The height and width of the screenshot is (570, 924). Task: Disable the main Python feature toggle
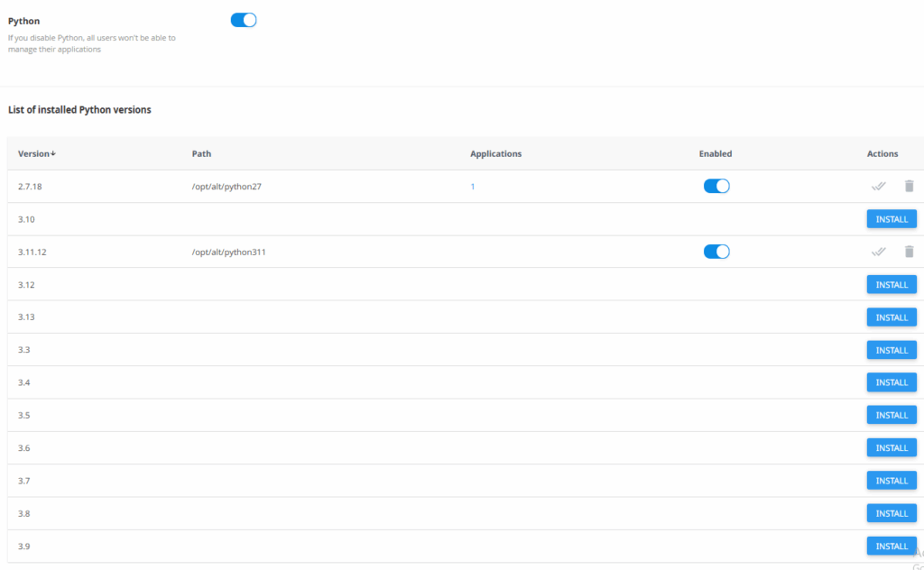243,19
